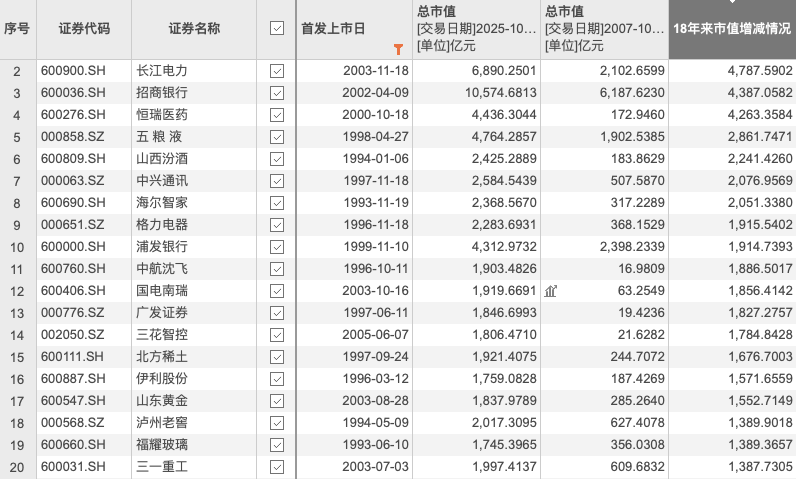Click the 总市值 2025-10 column header
Screen dimensions: 796x479
(476, 29)
